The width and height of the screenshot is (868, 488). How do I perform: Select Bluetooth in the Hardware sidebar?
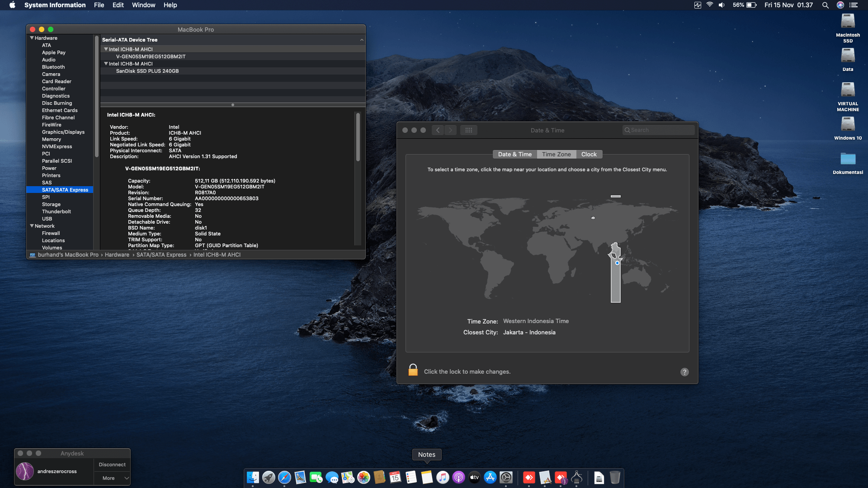53,67
